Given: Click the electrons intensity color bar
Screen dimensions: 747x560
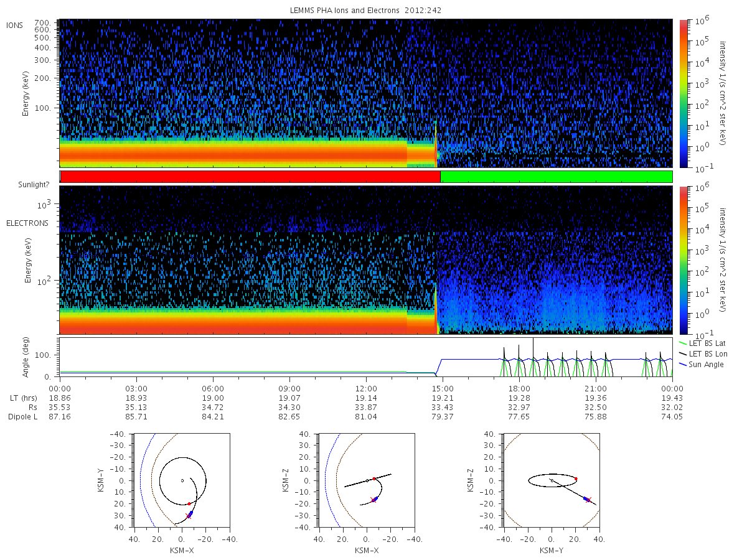Looking at the screenshot, I should pyautogui.click(x=683, y=260).
